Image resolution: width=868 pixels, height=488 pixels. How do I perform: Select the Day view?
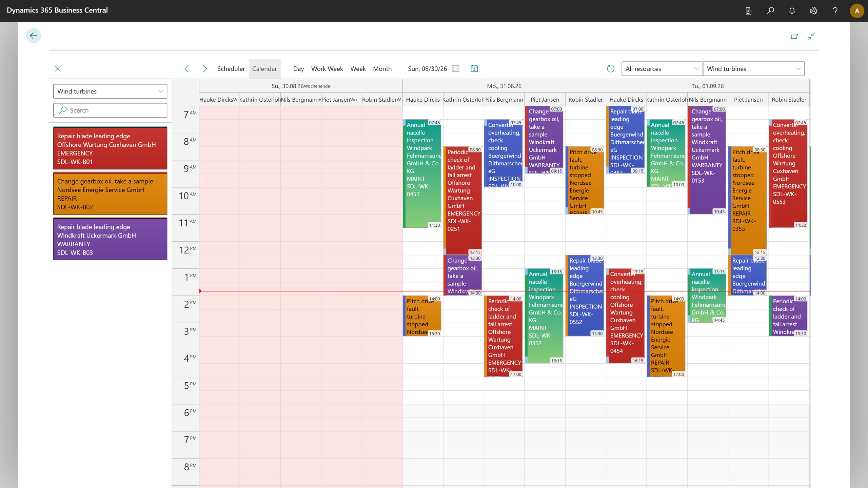[x=298, y=68]
